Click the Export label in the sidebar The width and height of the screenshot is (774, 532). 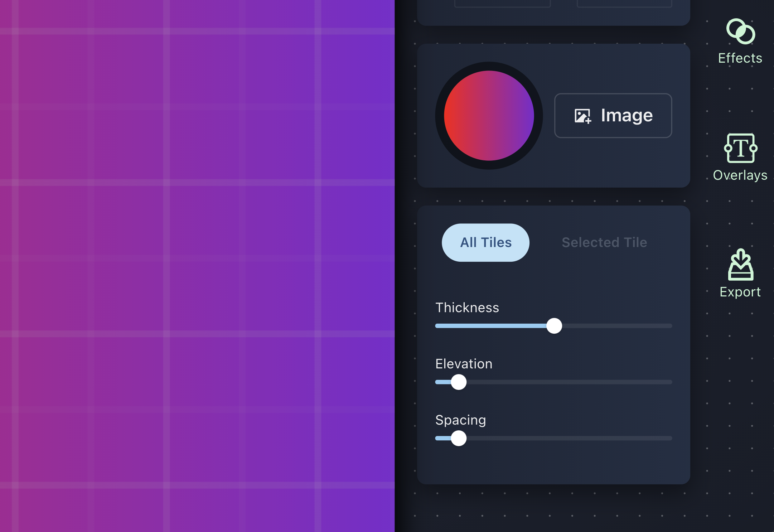click(740, 292)
